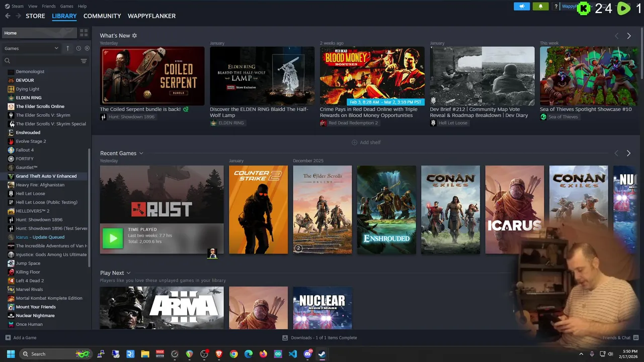
Task: Toggle the ready-to-play filter icon
Action: 87,48
